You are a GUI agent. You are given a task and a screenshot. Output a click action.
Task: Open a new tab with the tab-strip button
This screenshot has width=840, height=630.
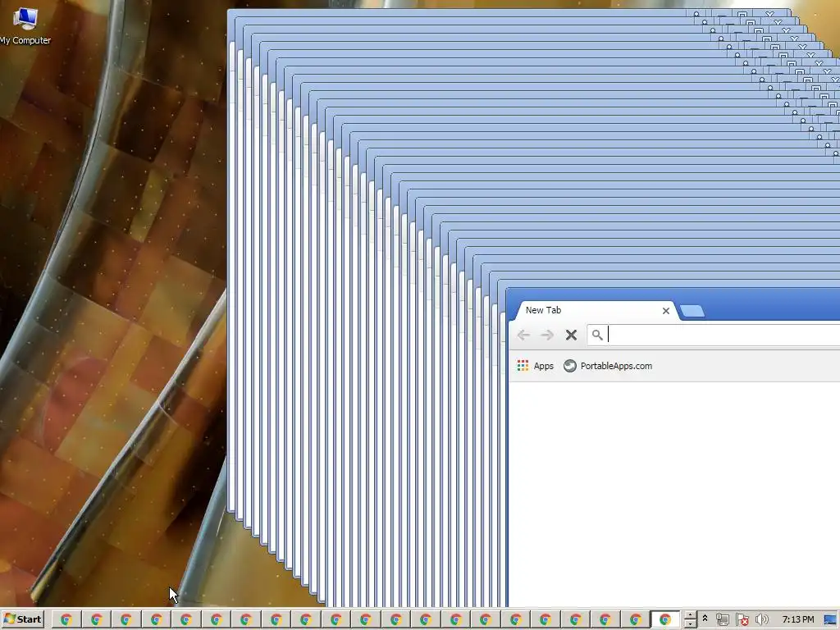[x=692, y=311]
